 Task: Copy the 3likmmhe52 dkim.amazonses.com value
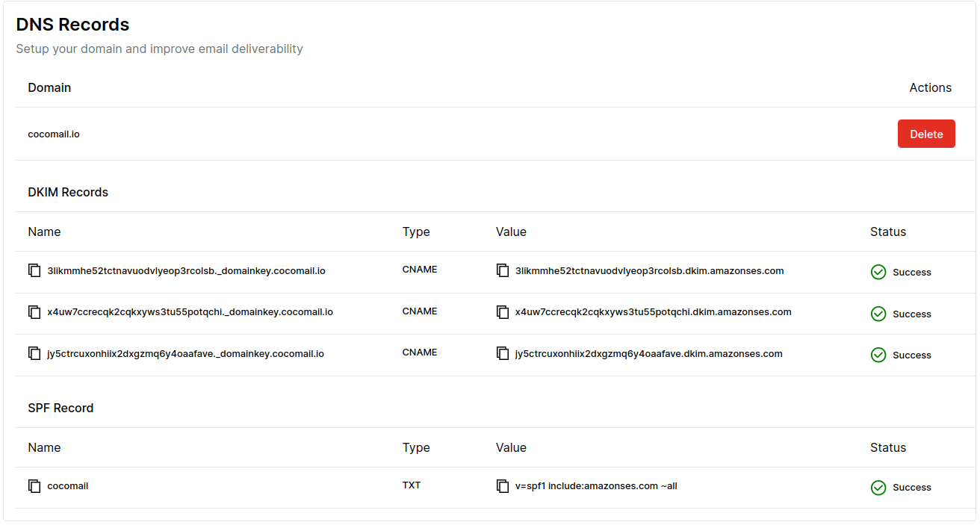(503, 270)
